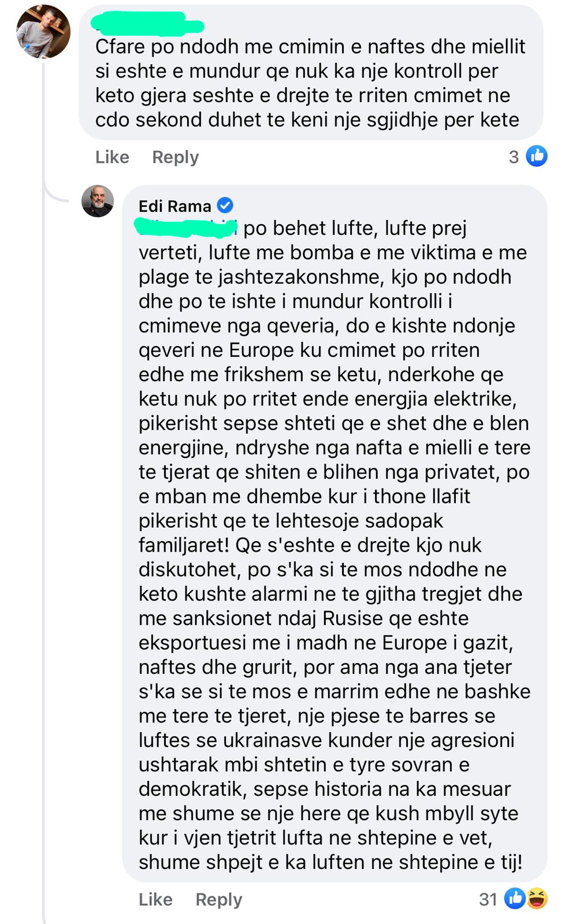The height and width of the screenshot is (924, 580).
Task: Like the first comment about fuel prices
Action: (x=112, y=157)
